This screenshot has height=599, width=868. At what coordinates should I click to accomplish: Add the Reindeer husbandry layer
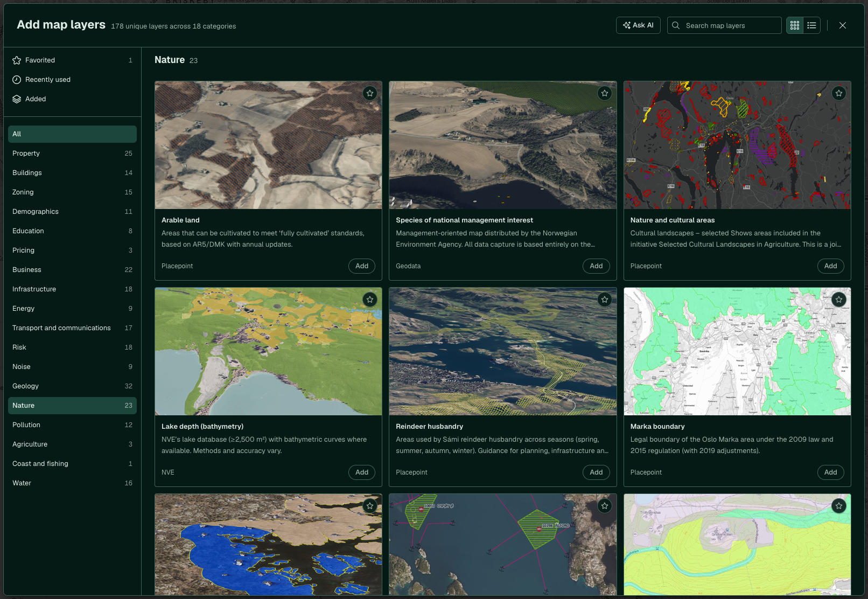point(596,472)
